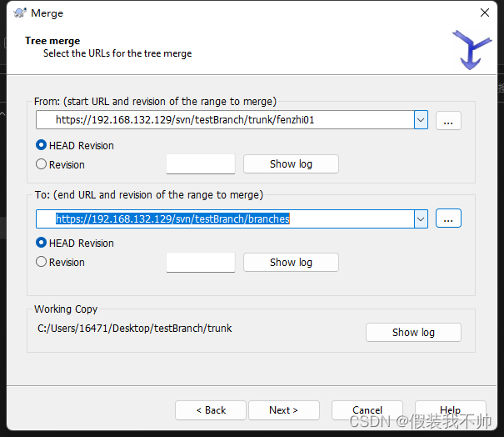Click Show log in the From section
This screenshot has width=504, height=437.
(x=291, y=164)
